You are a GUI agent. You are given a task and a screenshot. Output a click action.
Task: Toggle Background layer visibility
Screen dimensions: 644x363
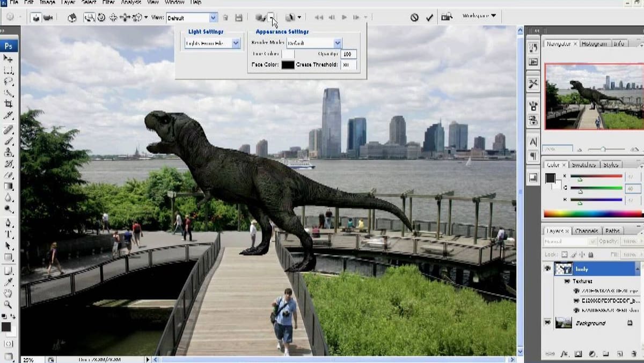click(547, 323)
